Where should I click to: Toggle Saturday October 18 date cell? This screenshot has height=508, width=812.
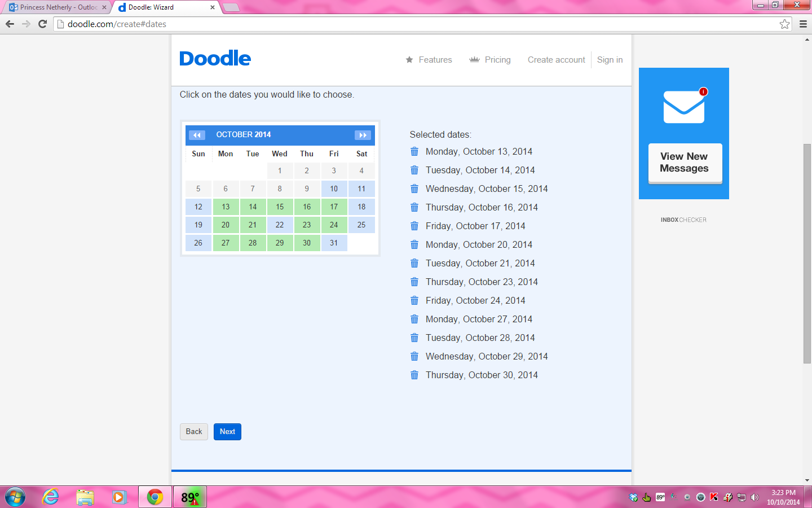361,207
